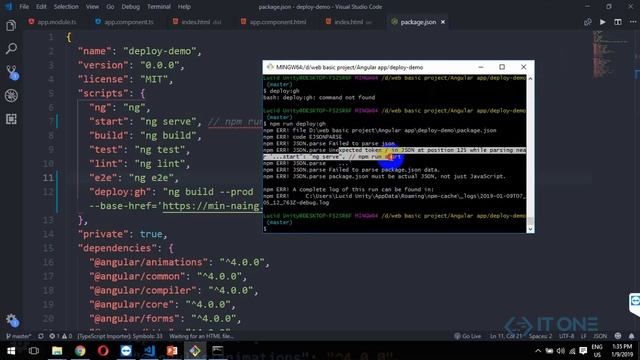Split the editor with split icon
Image resolution: width=640 pixels, height=360 pixels.
click(x=618, y=22)
